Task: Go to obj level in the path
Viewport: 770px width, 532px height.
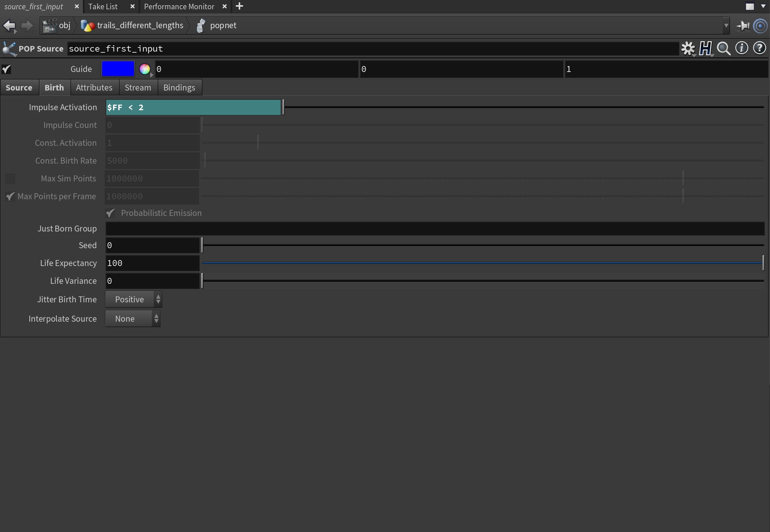Action: (x=64, y=26)
